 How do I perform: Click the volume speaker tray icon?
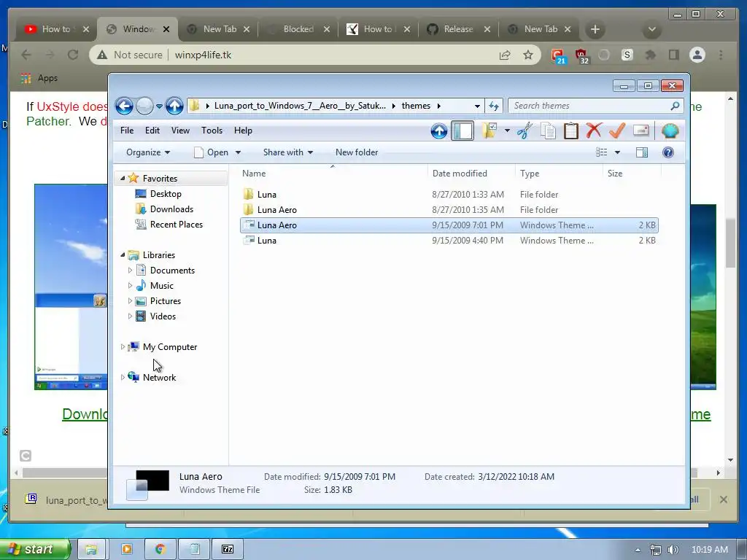pyautogui.click(x=673, y=550)
